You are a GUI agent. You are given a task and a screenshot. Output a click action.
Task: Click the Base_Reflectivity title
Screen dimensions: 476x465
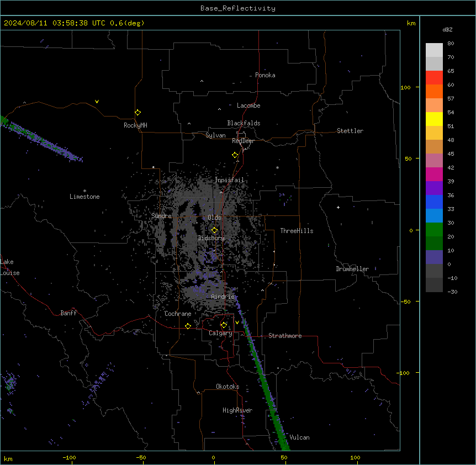tap(238, 8)
